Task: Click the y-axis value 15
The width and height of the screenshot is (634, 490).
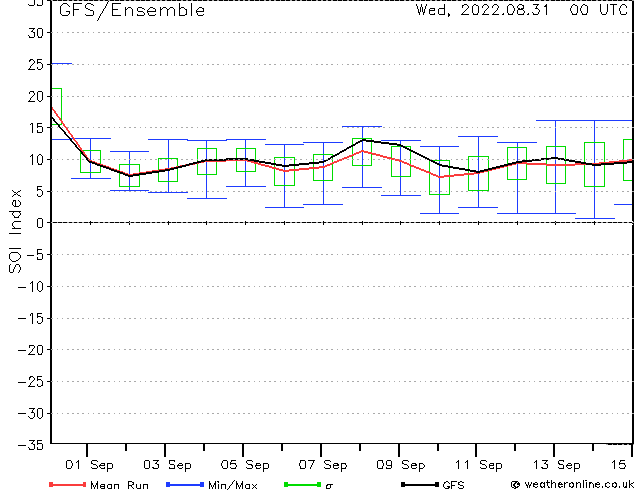Action: pos(36,128)
